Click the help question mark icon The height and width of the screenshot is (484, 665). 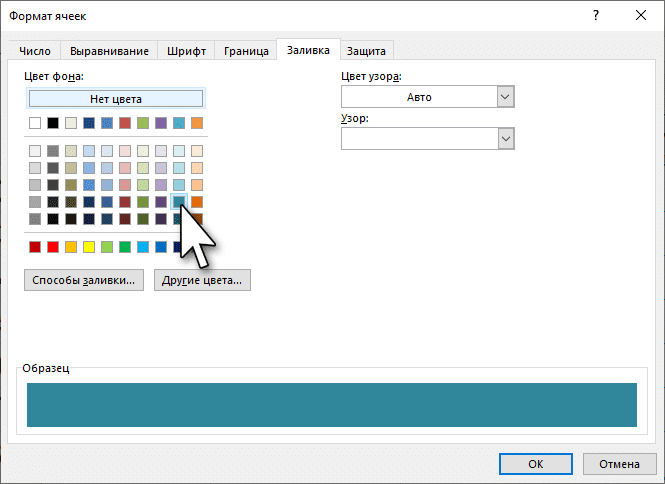[597, 15]
